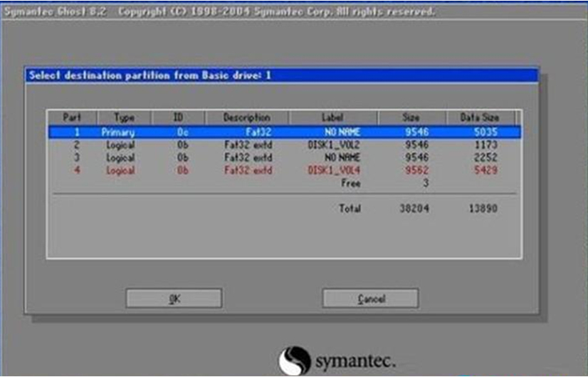Click the Size column header
The image size is (588, 377).
click(411, 118)
